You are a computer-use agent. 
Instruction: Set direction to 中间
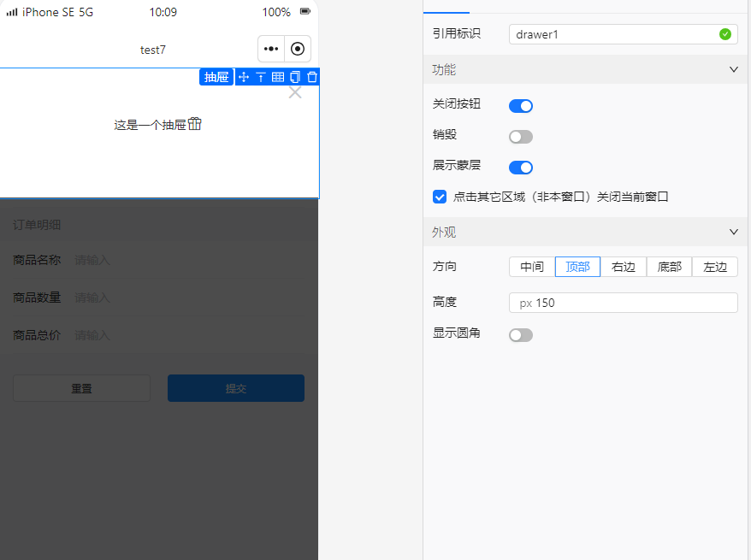[532, 267]
